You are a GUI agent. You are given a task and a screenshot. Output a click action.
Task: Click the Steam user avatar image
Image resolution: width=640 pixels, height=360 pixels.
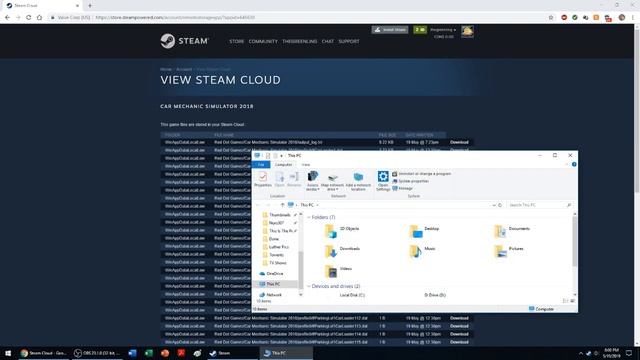tap(467, 31)
